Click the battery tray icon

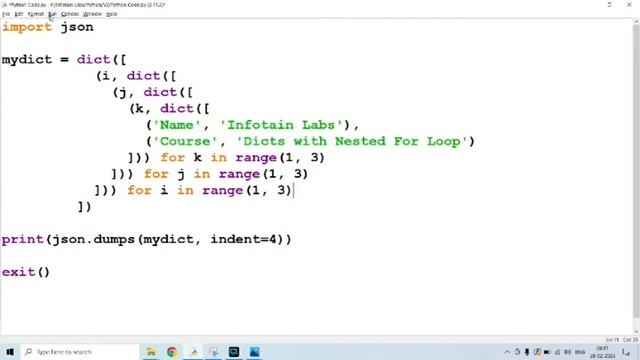tap(547, 352)
